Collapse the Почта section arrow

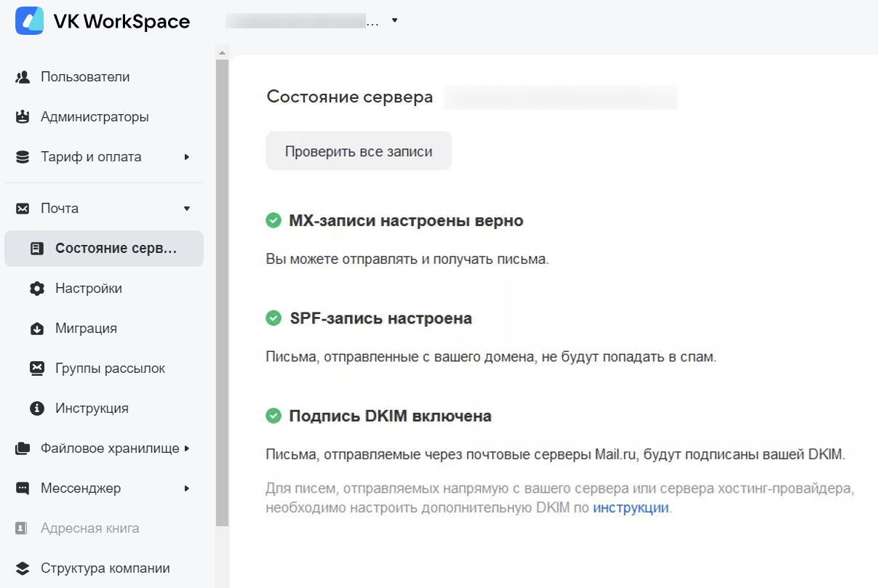[x=187, y=209]
